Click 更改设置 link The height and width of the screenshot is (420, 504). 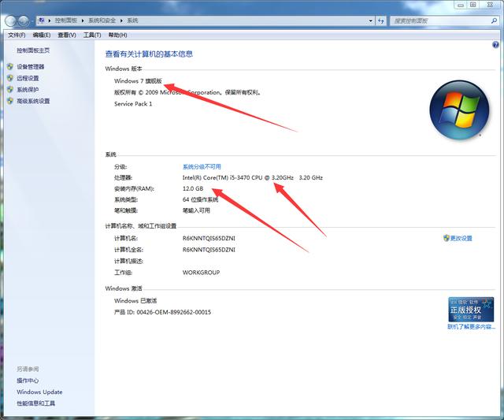click(461, 238)
